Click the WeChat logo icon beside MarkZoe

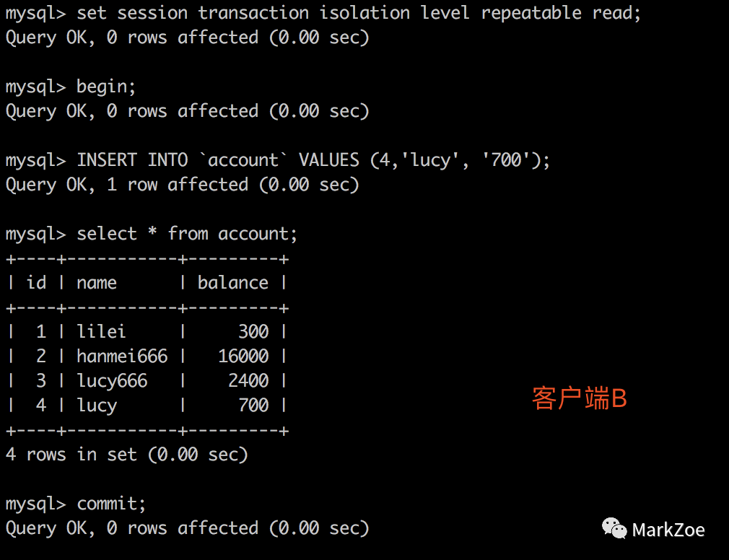point(614,528)
